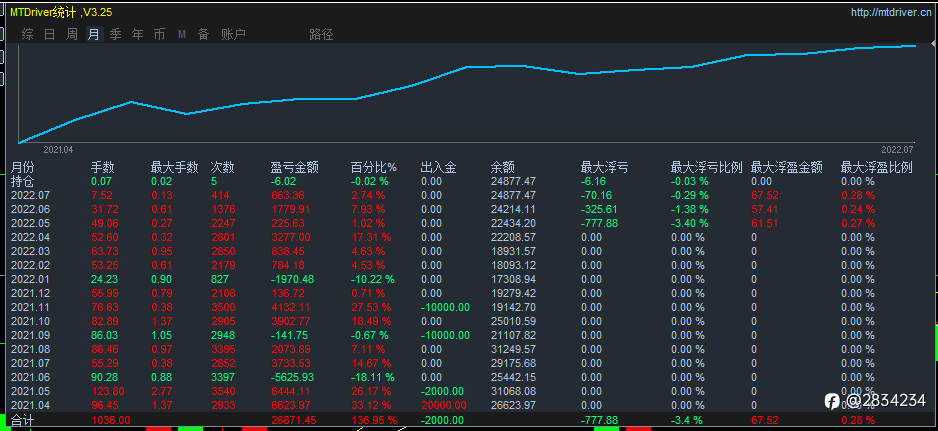The height and width of the screenshot is (431, 938).
Task: Click the 余额 column header
Action: (502, 168)
